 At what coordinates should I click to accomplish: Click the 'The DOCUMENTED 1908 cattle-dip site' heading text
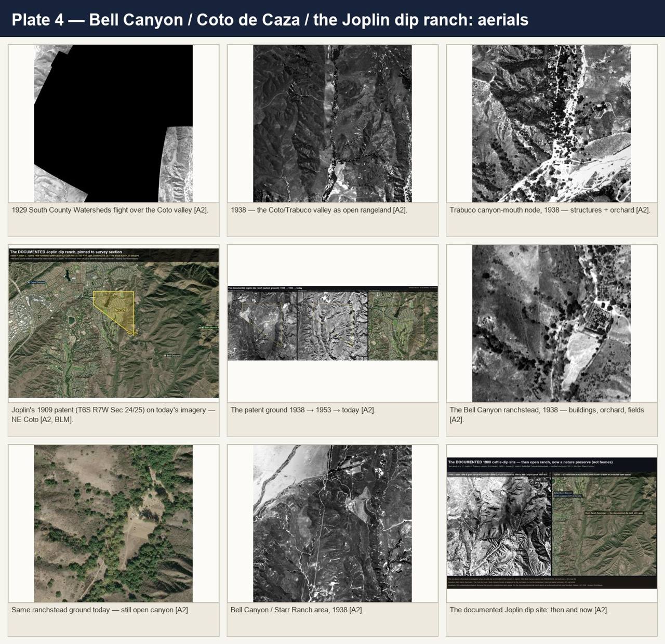[530, 462]
